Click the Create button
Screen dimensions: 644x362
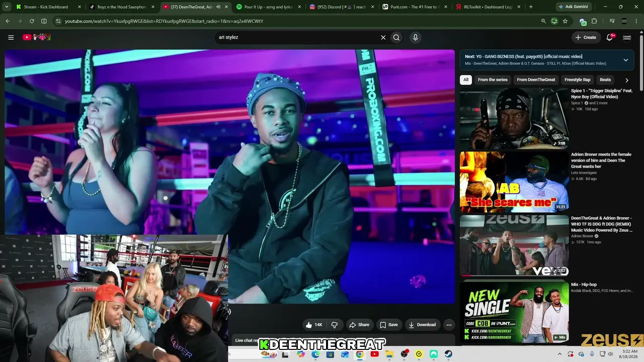pyautogui.click(x=586, y=37)
